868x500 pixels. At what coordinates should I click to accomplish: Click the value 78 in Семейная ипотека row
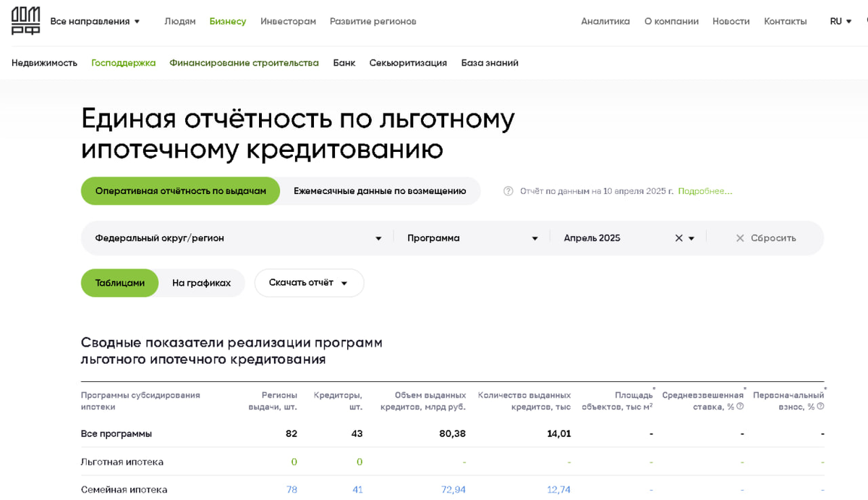(292, 490)
